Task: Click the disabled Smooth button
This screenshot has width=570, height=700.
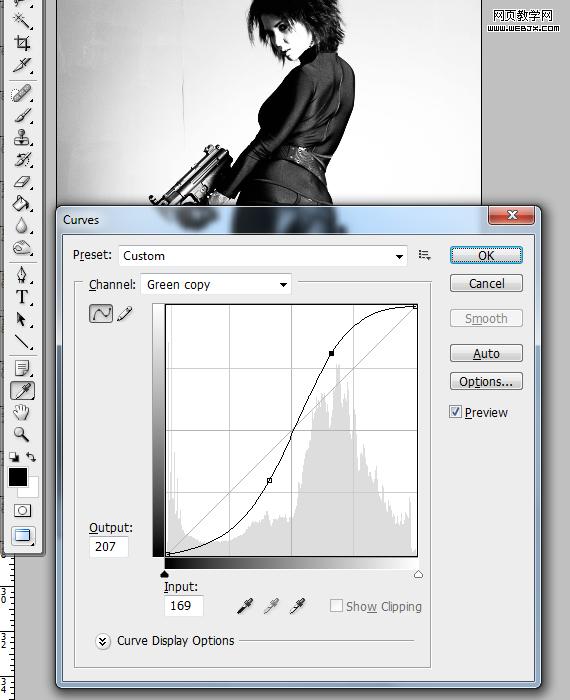Action: point(486,319)
